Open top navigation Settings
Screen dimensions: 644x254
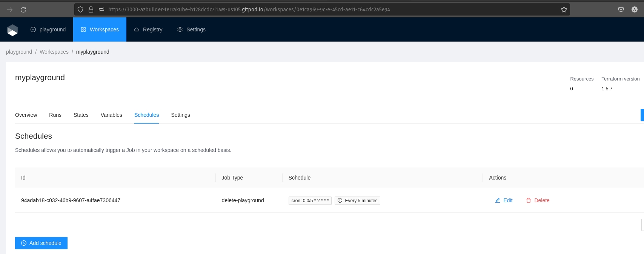[192, 29]
